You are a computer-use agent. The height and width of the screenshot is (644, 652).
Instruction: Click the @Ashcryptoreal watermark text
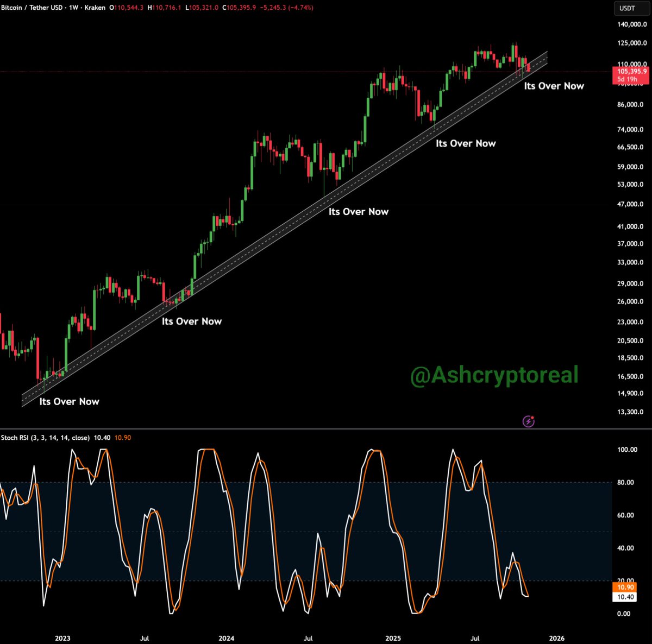click(x=494, y=375)
